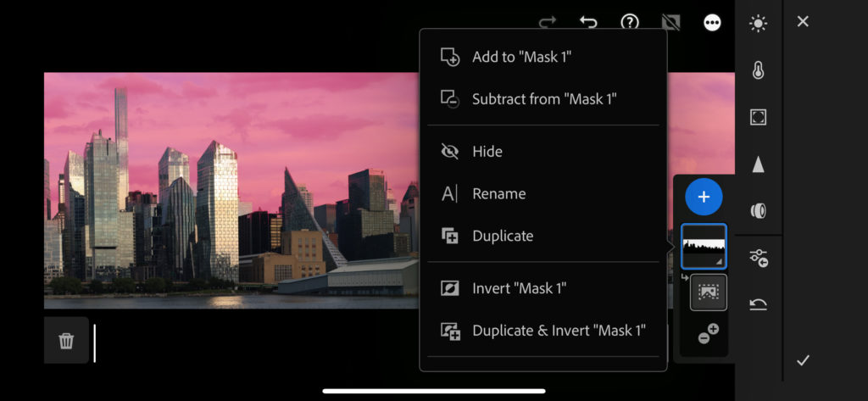Delete the mask with trash icon

pyautogui.click(x=66, y=341)
